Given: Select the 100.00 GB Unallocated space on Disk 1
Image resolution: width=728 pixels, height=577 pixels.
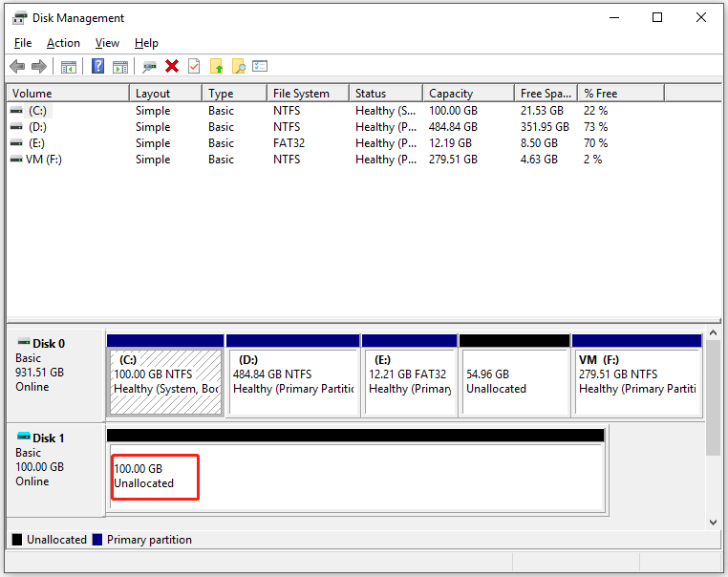Looking at the screenshot, I should (355, 478).
